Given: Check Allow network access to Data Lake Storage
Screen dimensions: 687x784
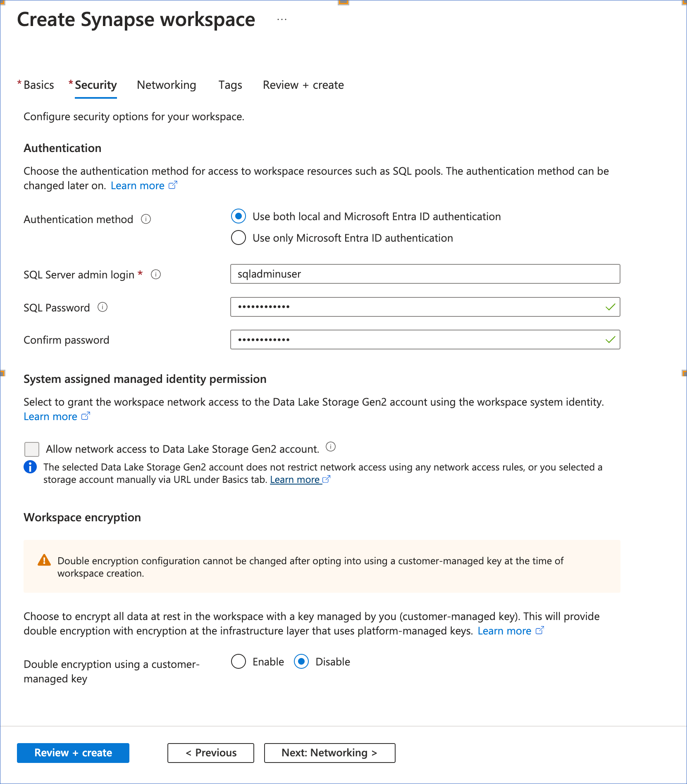Looking at the screenshot, I should coord(32,449).
